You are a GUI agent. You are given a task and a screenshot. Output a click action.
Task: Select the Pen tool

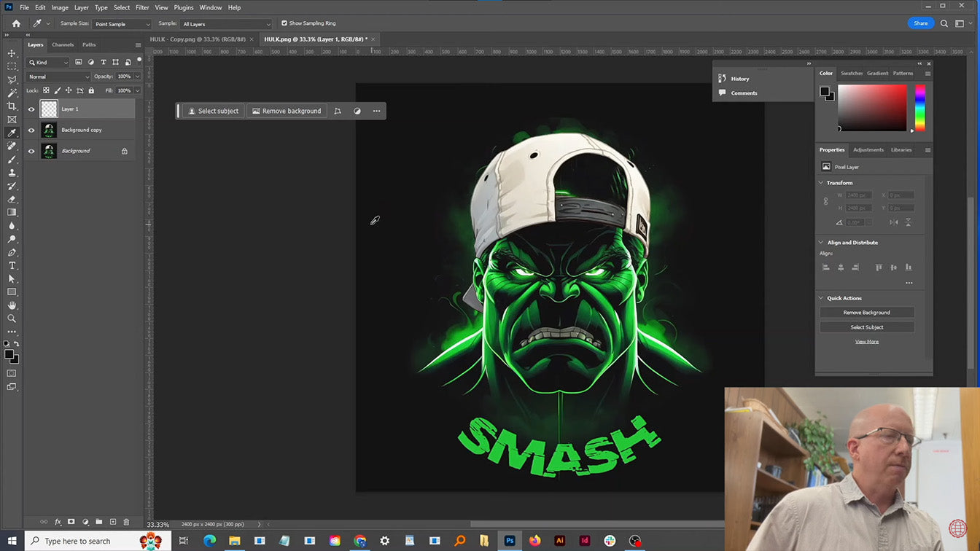coord(12,252)
